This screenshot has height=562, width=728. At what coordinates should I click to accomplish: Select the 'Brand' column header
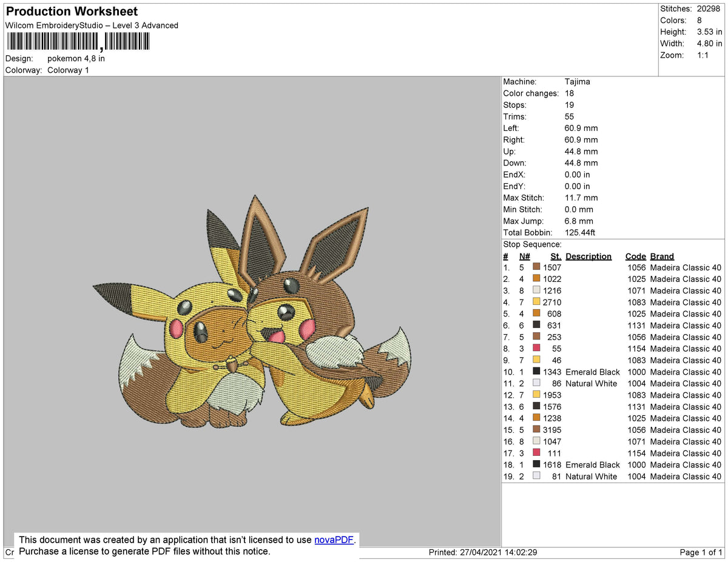(662, 256)
